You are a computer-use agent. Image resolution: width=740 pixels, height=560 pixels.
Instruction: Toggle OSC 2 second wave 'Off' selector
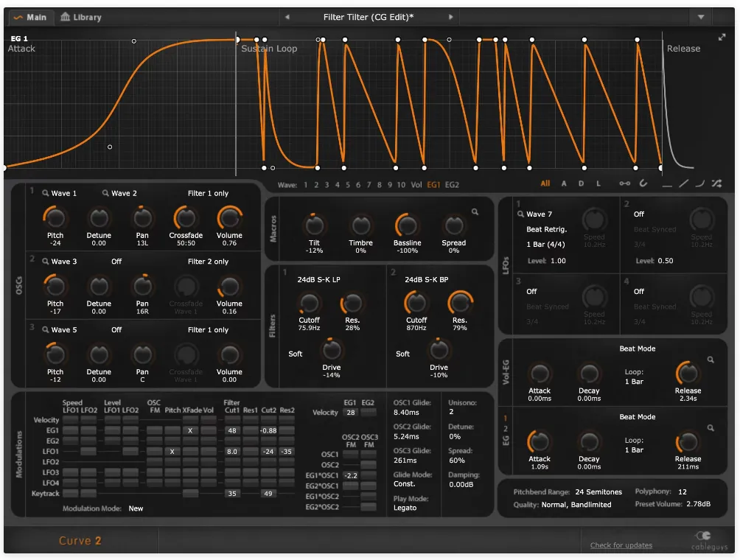[x=116, y=262]
